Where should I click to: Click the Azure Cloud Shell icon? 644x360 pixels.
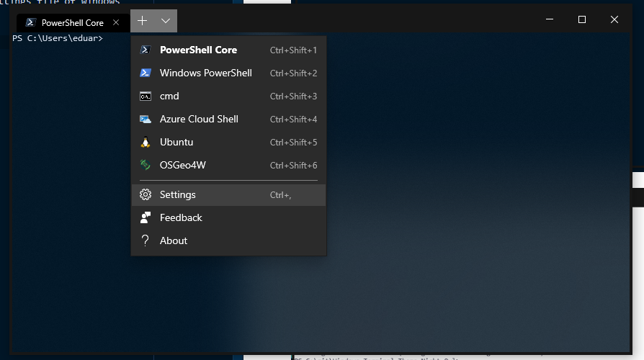(x=146, y=120)
